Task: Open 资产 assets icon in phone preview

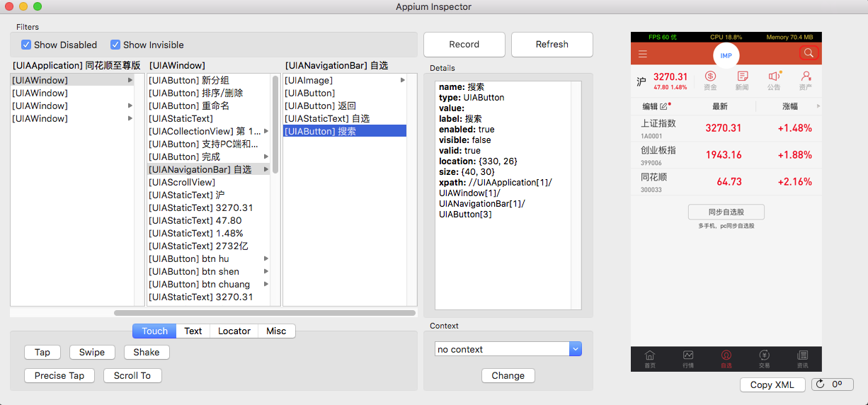Action: (x=806, y=81)
